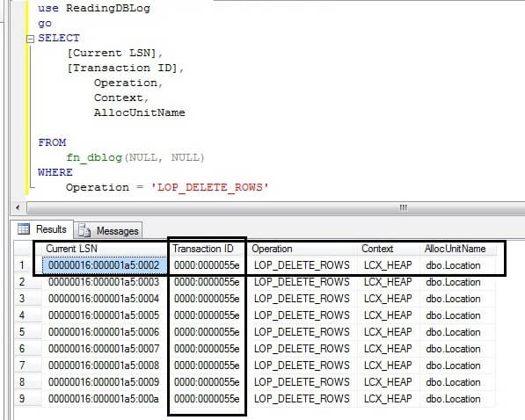Click the [Transaction ID] text in query
The image size is (525, 420).
point(122,68)
